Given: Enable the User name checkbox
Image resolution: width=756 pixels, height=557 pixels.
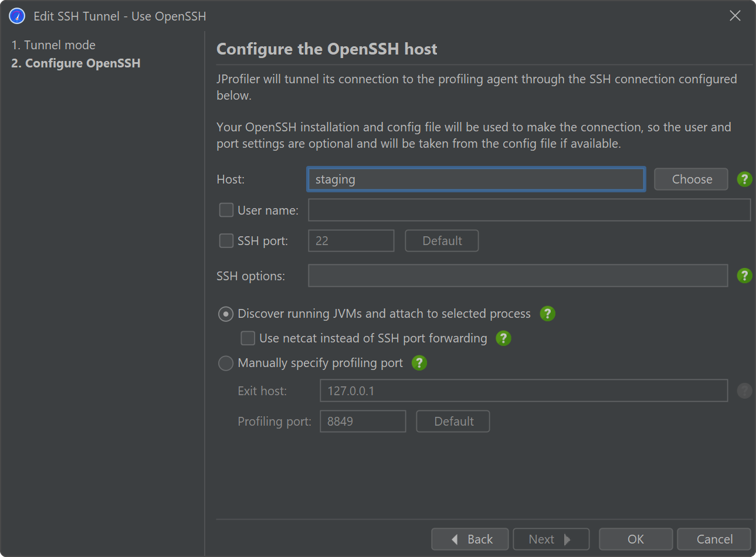Looking at the screenshot, I should pyautogui.click(x=226, y=210).
